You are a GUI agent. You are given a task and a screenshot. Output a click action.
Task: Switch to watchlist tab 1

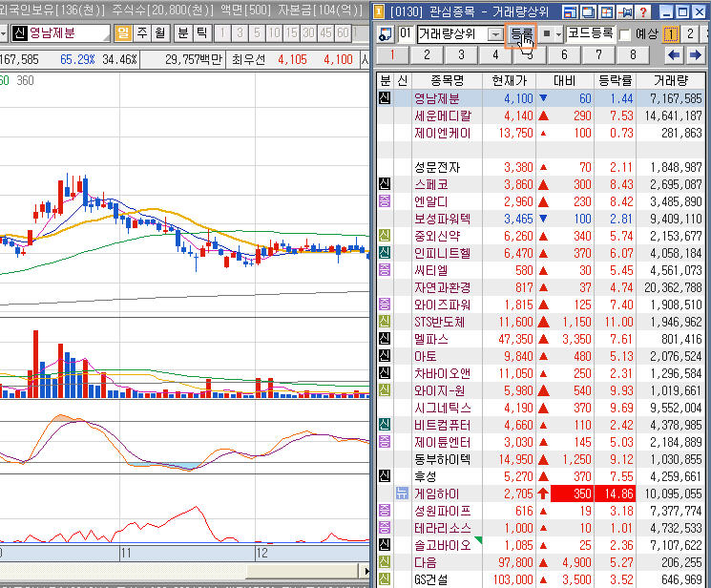pyautogui.click(x=392, y=55)
